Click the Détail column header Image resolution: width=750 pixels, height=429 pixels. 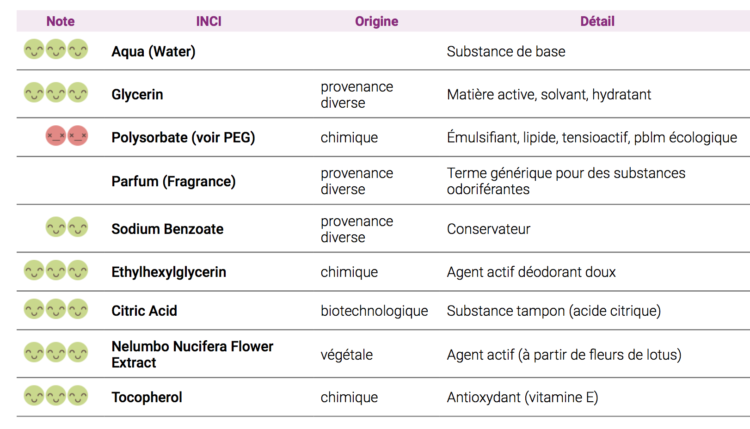tap(597, 21)
